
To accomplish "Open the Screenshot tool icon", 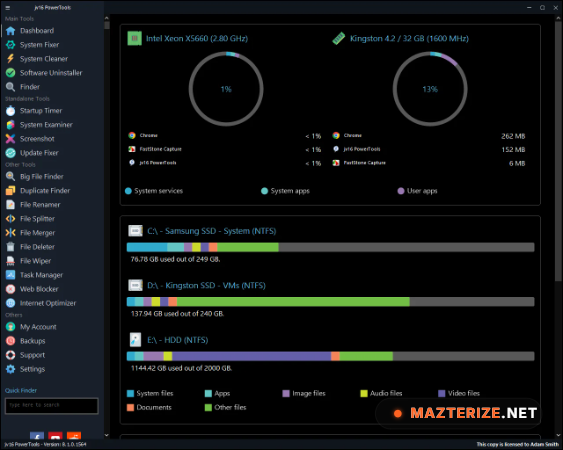I will click(10, 139).
